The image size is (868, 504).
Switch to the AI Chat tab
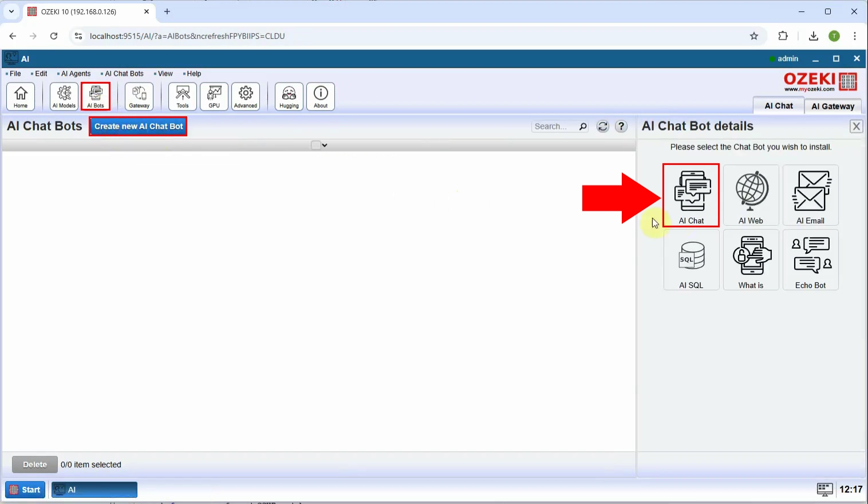[778, 106]
